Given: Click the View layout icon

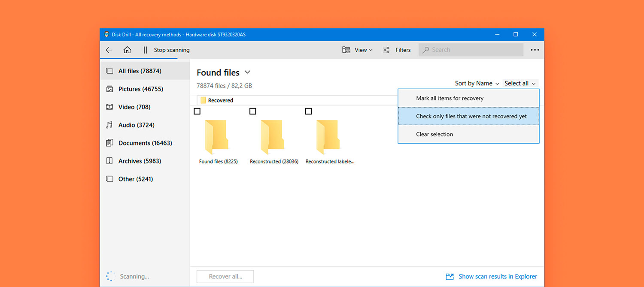Looking at the screenshot, I should (x=346, y=50).
